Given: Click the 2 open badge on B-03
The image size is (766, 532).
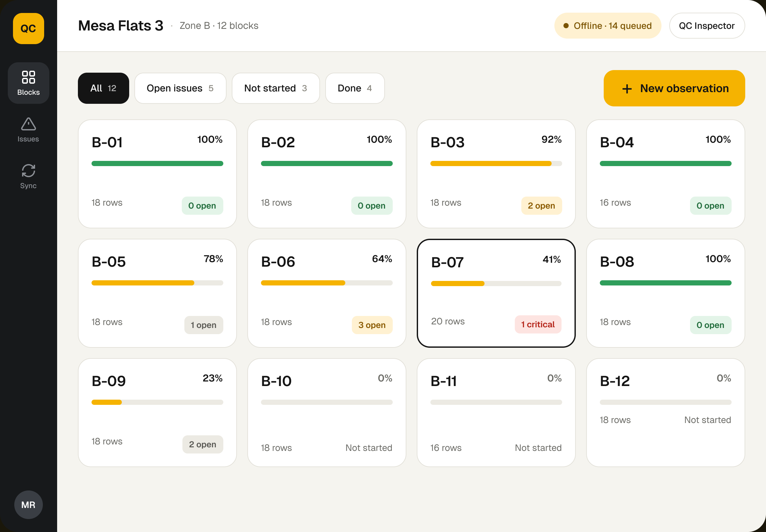Looking at the screenshot, I should (x=542, y=206).
